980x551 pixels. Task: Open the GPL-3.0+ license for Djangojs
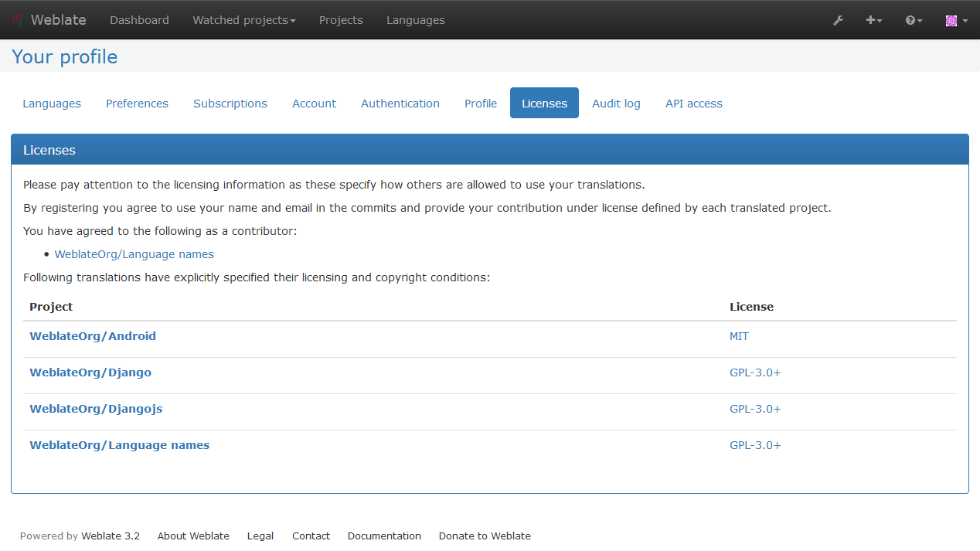[755, 409]
